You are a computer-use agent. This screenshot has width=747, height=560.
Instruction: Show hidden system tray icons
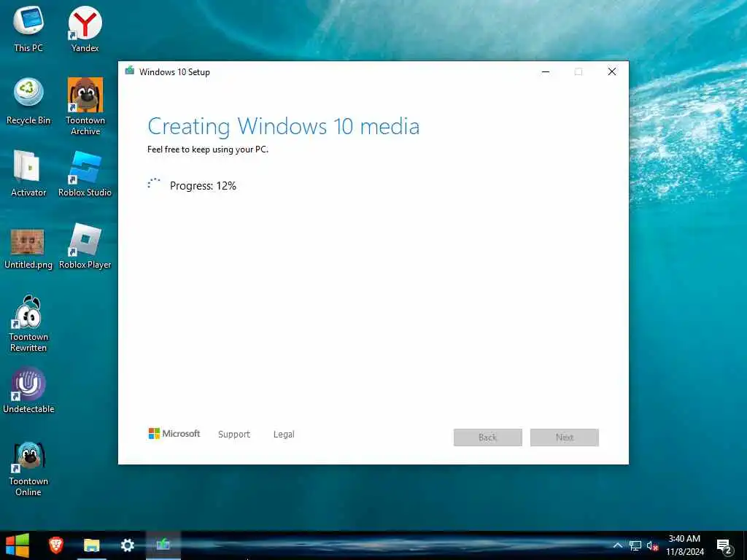[617, 545]
